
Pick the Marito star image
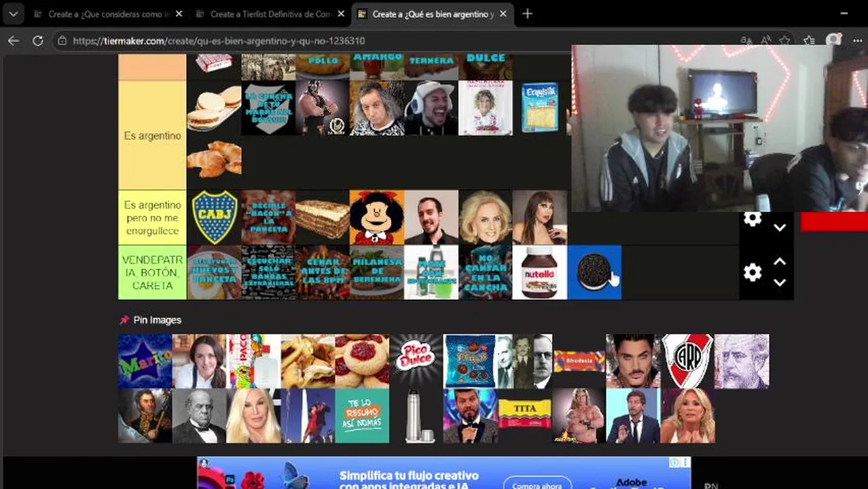pos(145,361)
